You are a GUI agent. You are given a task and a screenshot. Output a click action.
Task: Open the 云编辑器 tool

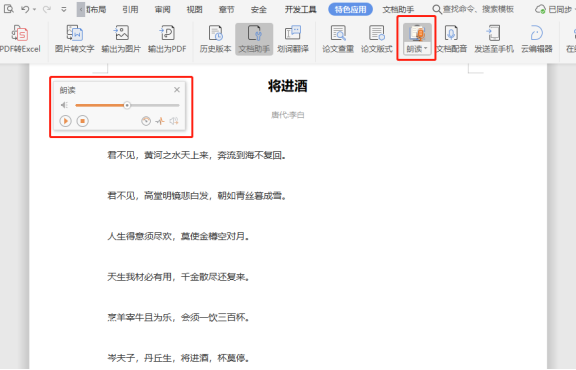point(537,39)
